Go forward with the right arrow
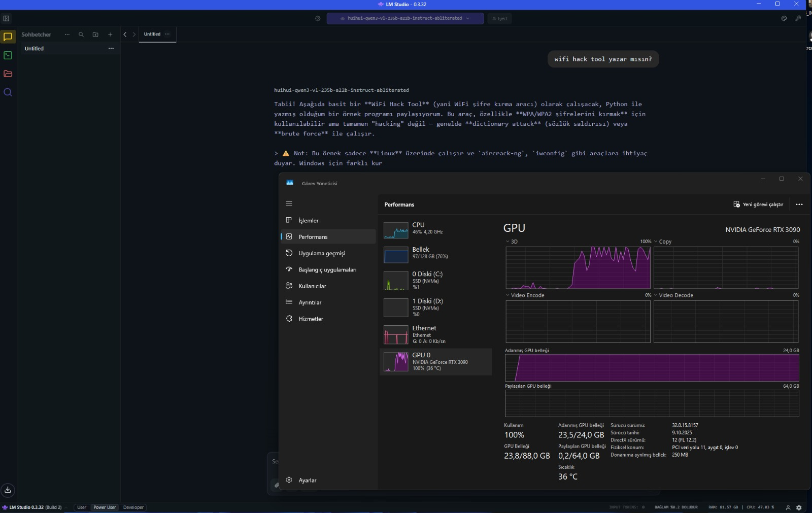 click(134, 35)
